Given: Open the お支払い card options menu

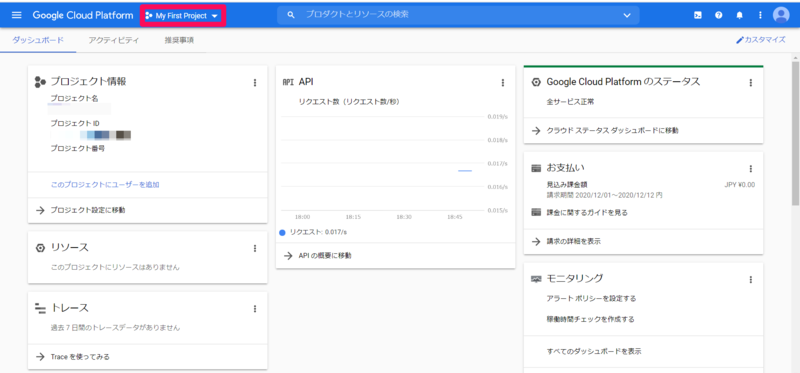Looking at the screenshot, I should coord(751,168).
